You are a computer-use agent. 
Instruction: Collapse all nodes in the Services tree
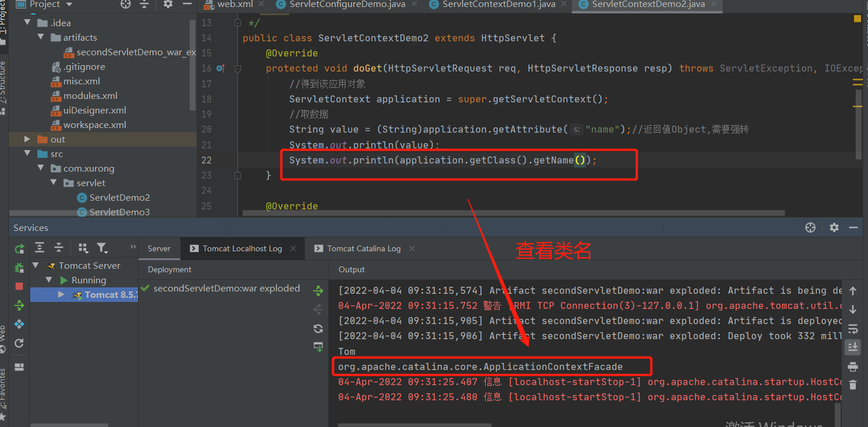click(59, 248)
